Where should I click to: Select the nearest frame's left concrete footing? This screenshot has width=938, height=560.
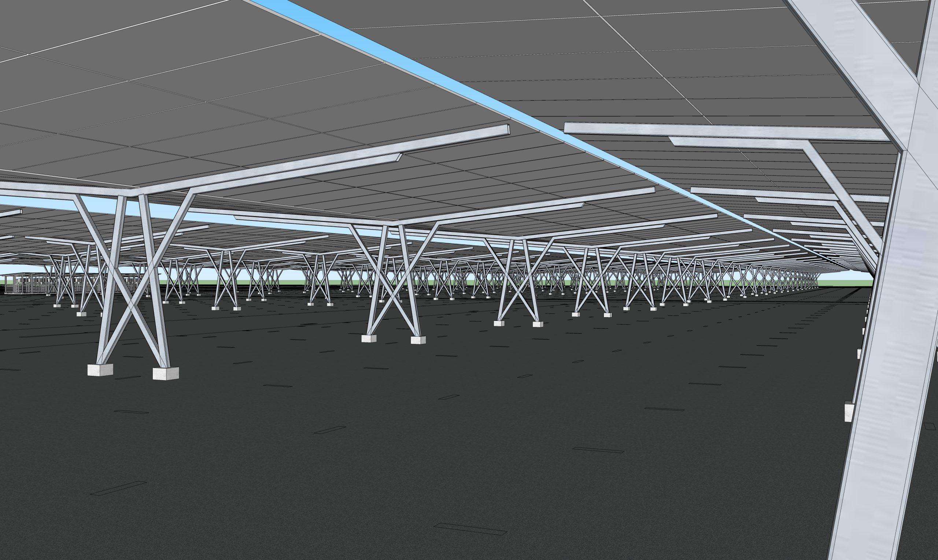[100, 370]
